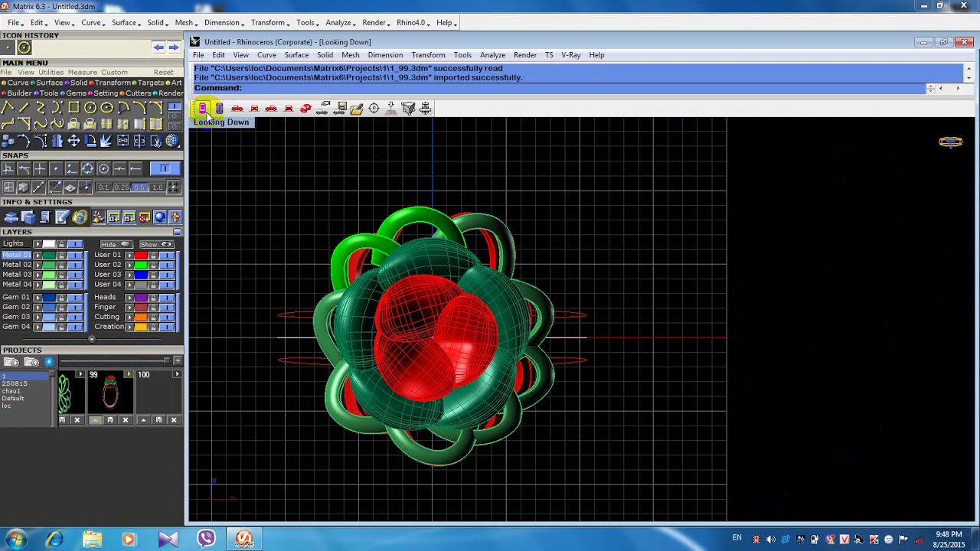Expand Heads layer arrow
The height and width of the screenshot is (551, 980).
tap(129, 298)
